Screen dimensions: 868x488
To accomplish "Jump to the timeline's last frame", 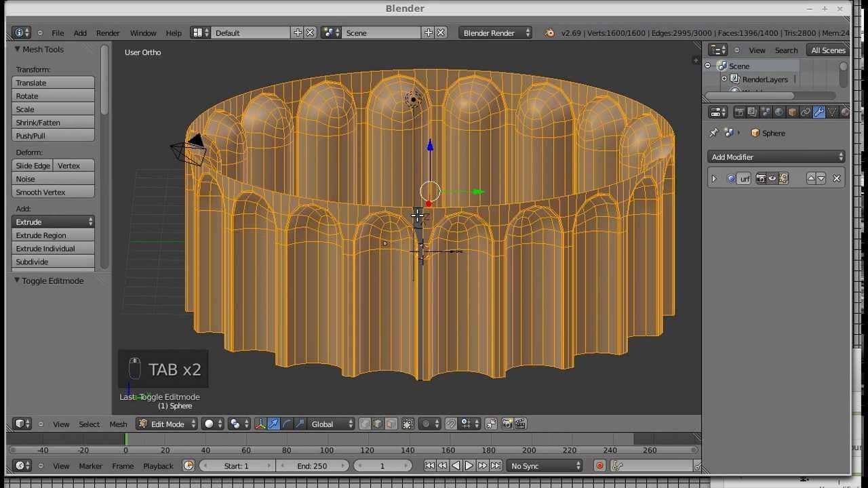I will [x=496, y=466].
